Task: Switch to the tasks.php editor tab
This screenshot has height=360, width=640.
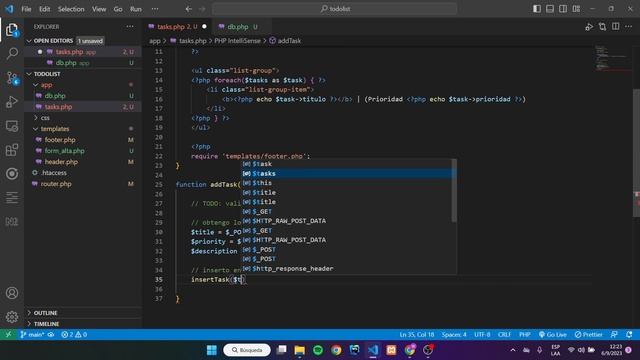Action: pyautogui.click(x=177, y=27)
